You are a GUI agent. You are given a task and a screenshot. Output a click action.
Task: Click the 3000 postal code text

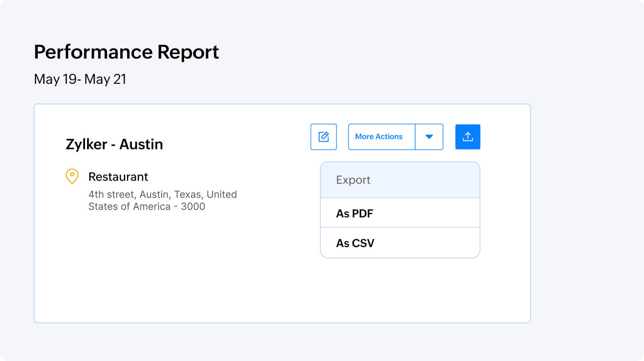coord(193,207)
